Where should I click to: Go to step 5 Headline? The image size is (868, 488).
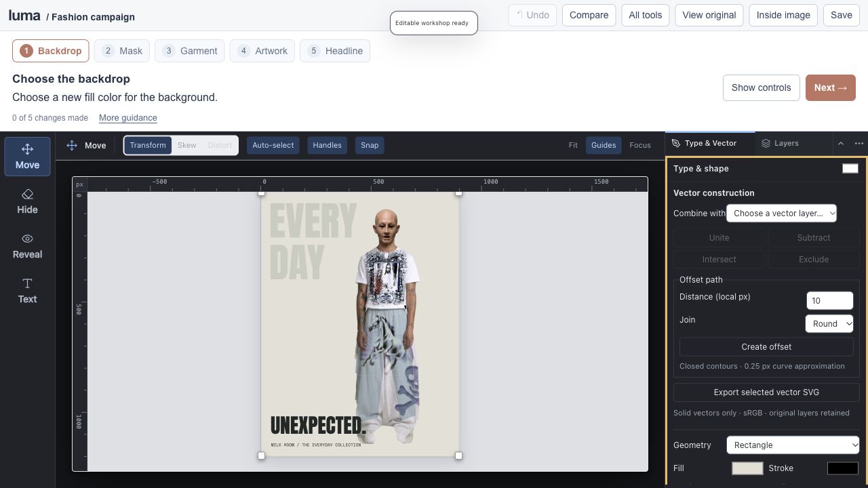(335, 51)
